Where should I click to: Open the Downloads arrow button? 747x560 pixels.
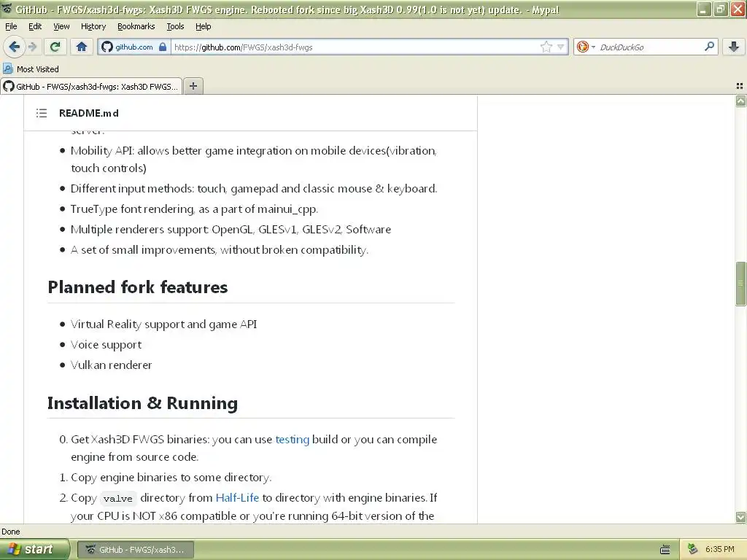(x=734, y=47)
